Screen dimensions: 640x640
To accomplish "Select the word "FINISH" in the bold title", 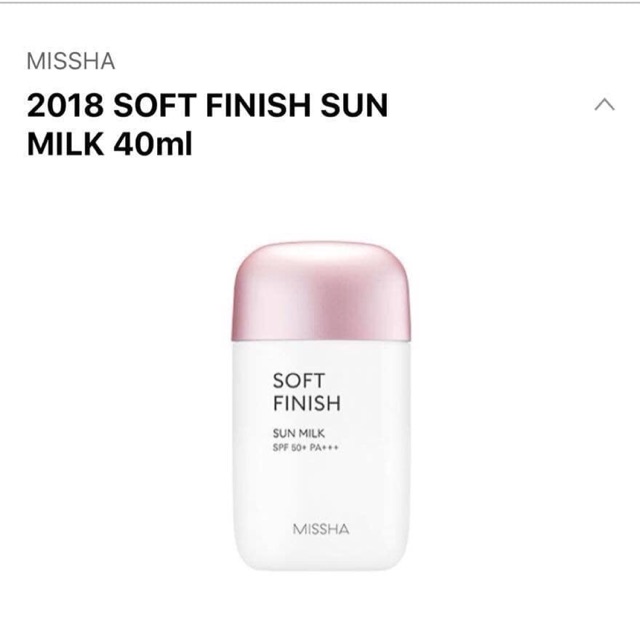I will click(x=258, y=105).
